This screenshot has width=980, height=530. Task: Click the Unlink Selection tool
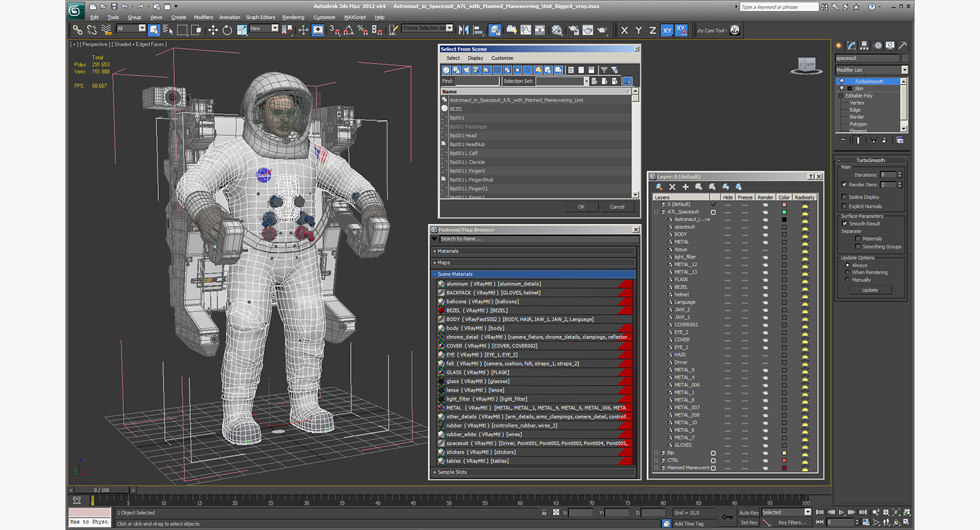(91, 30)
